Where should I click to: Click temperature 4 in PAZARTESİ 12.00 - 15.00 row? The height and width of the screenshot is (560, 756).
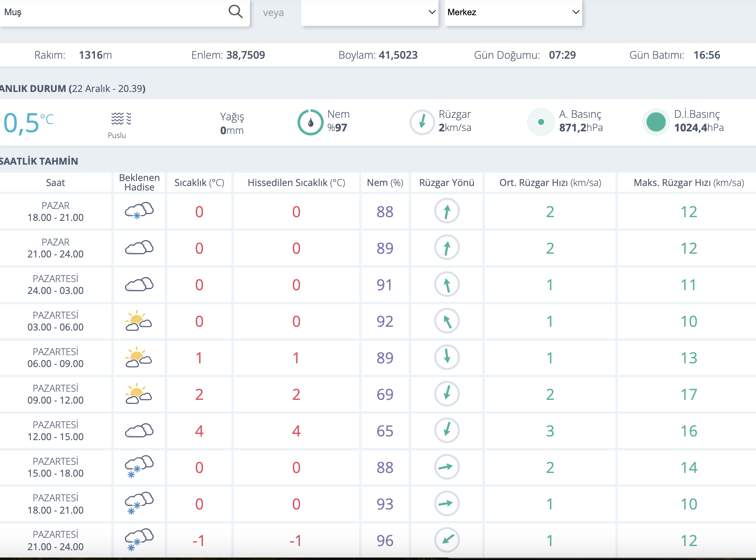pos(199,431)
